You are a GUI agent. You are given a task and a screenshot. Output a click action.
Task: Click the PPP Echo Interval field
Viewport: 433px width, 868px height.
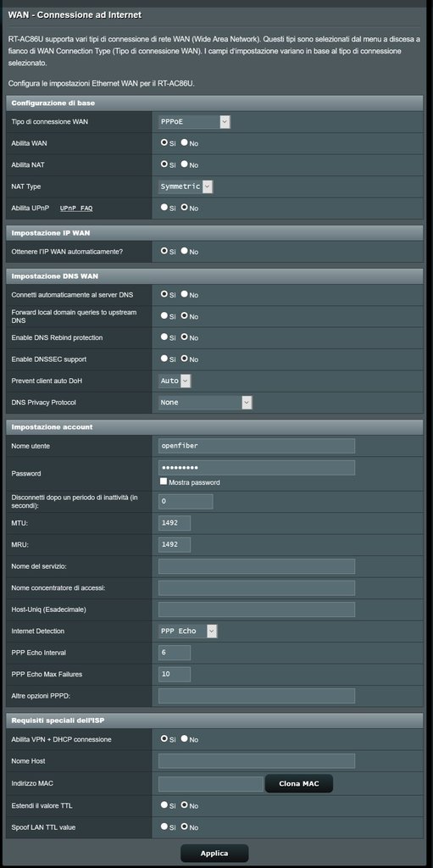coord(175,653)
